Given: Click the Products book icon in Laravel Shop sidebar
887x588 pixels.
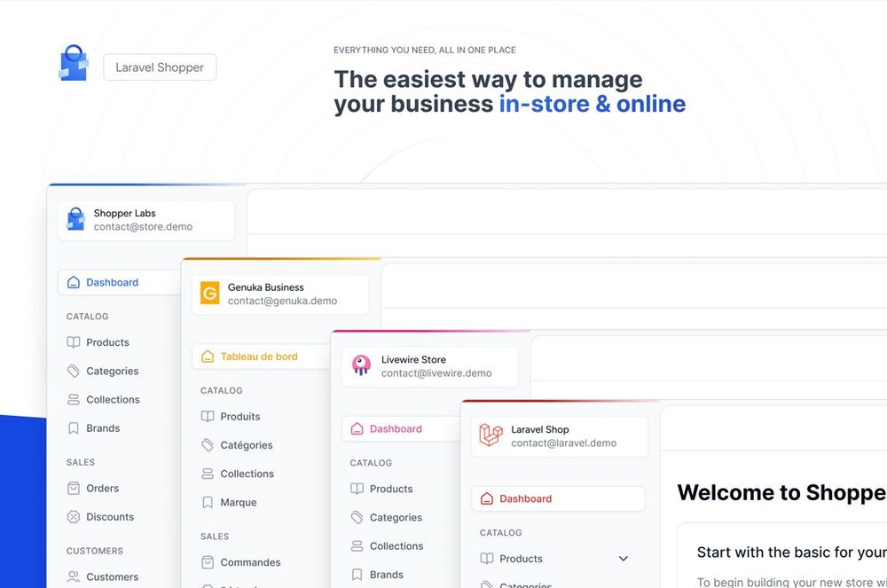Looking at the screenshot, I should [x=486, y=559].
